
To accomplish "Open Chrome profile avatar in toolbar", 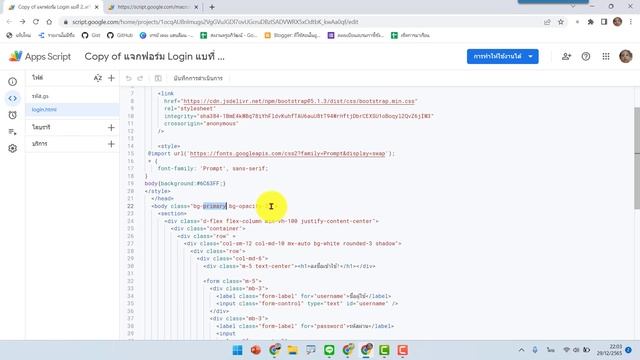I will (x=617, y=22).
